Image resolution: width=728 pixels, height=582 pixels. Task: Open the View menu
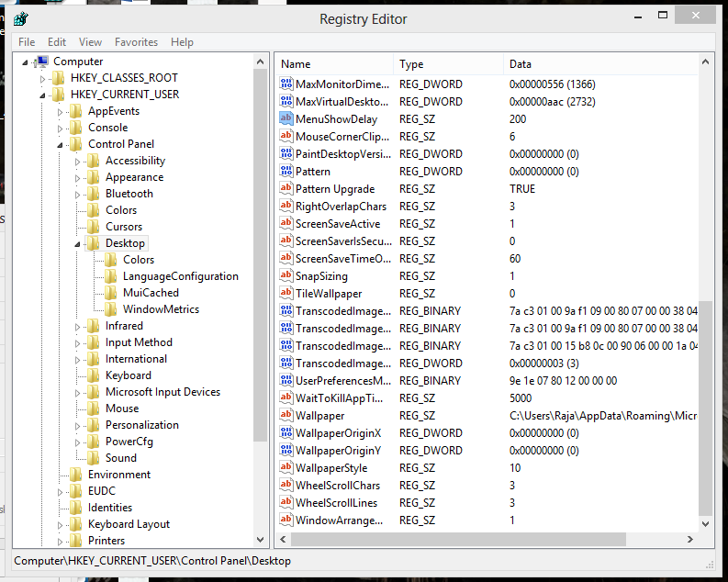[90, 42]
